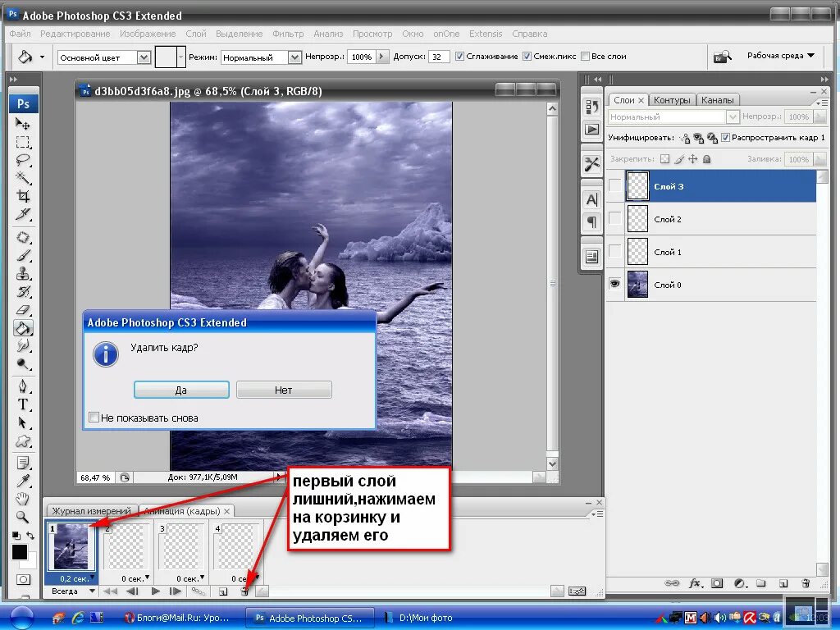Image resolution: width=840 pixels, height=630 pixels.
Task: Switch to the Журнал измерений tab
Action: [91, 511]
